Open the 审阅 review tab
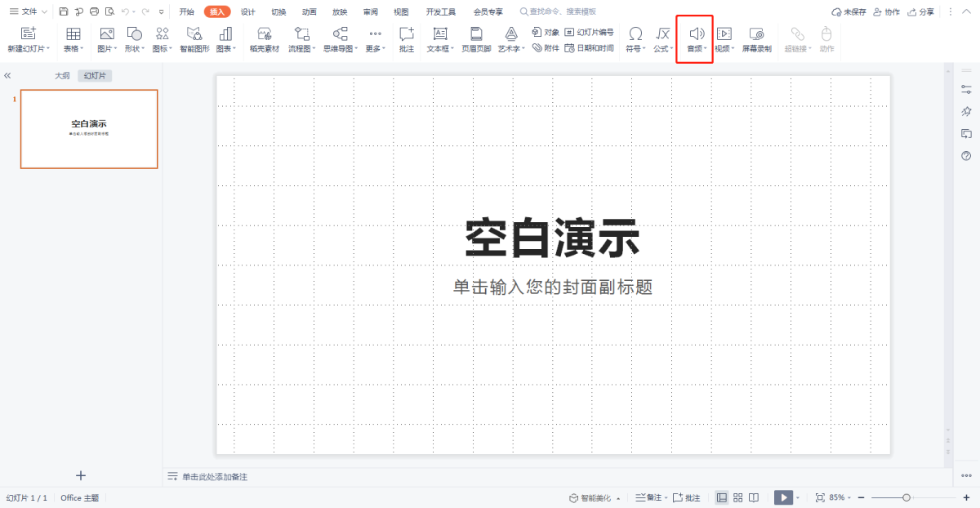 click(371, 11)
